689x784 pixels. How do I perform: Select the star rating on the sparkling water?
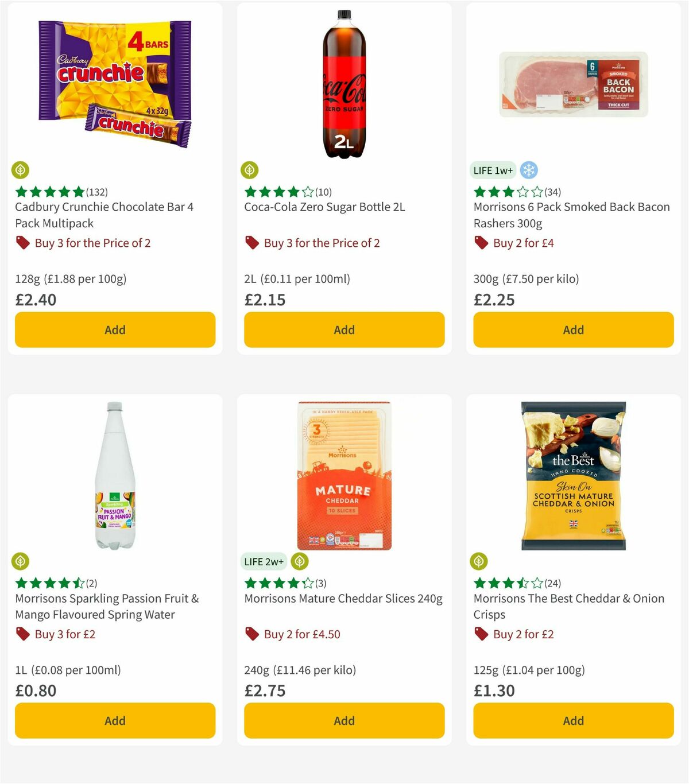point(48,583)
